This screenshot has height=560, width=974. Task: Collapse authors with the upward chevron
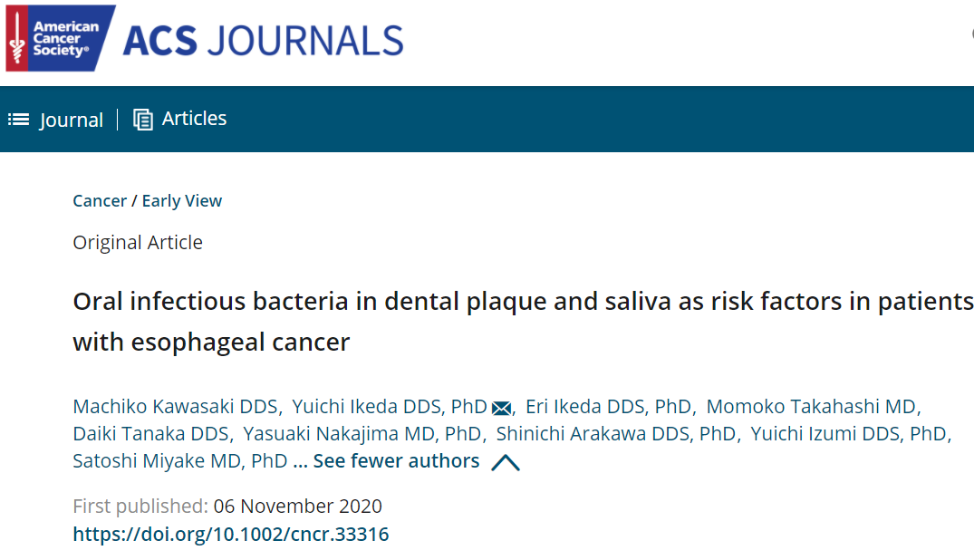tap(506, 463)
